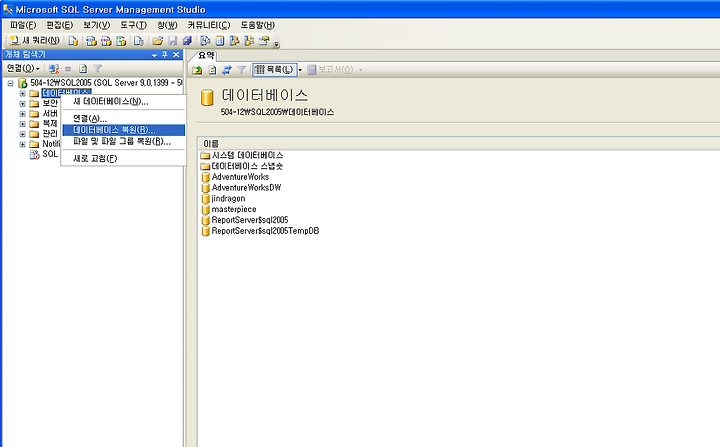
Task: Select the SQL Server Agent tree icon
Action: point(34,154)
